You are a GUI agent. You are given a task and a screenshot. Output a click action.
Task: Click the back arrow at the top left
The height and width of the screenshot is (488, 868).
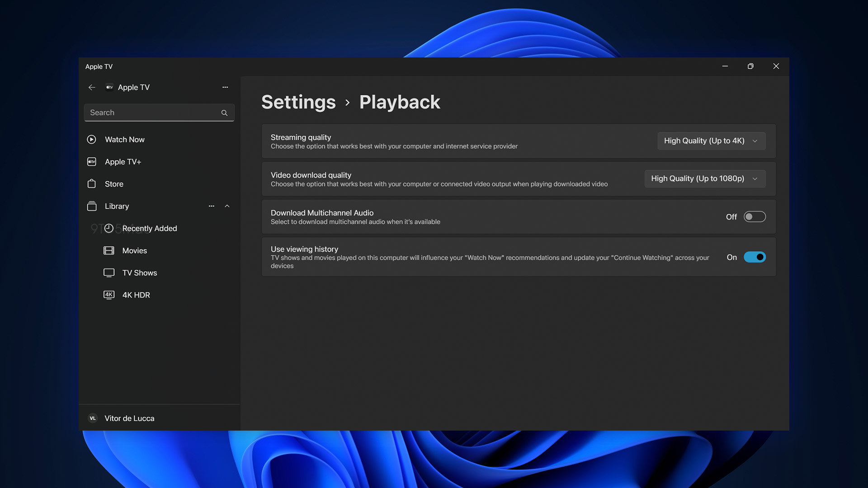coord(92,87)
